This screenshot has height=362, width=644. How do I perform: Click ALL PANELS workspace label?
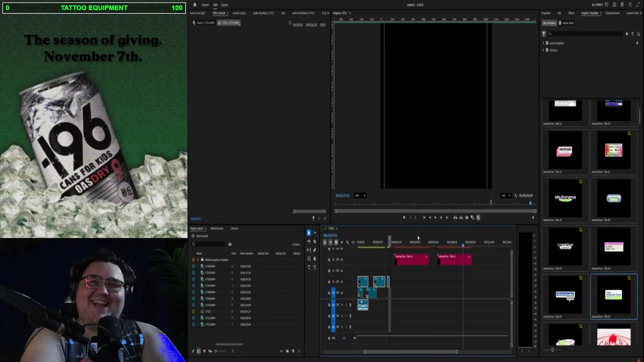[x=597, y=5]
